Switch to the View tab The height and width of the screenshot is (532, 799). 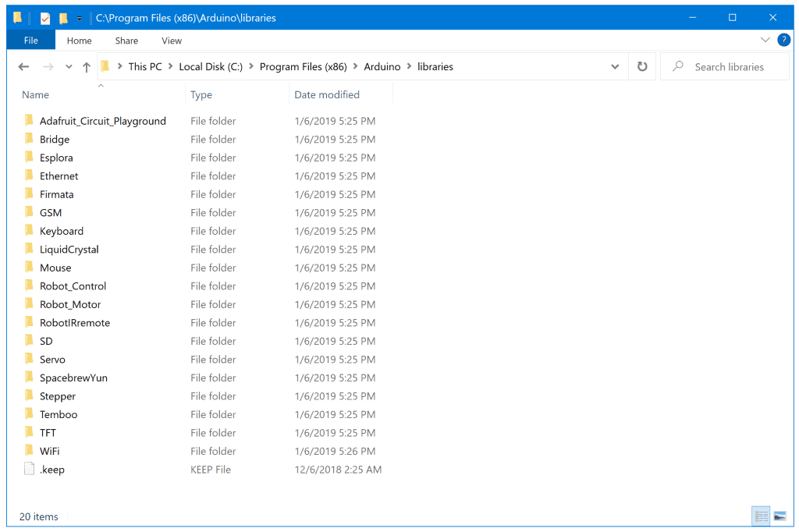tap(171, 41)
